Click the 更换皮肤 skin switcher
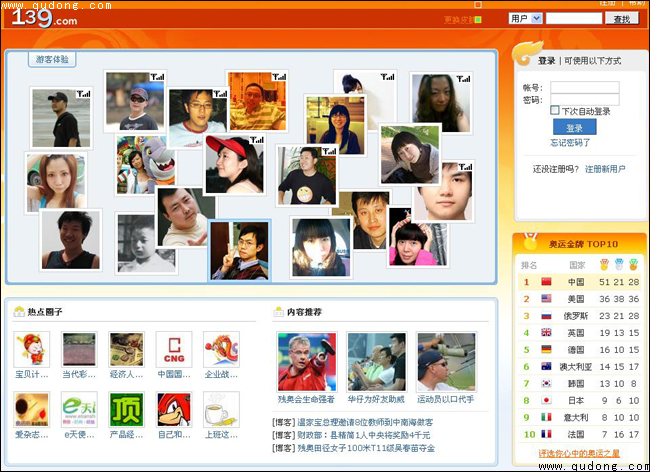The width and height of the screenshot is (650, 472). 462,19
